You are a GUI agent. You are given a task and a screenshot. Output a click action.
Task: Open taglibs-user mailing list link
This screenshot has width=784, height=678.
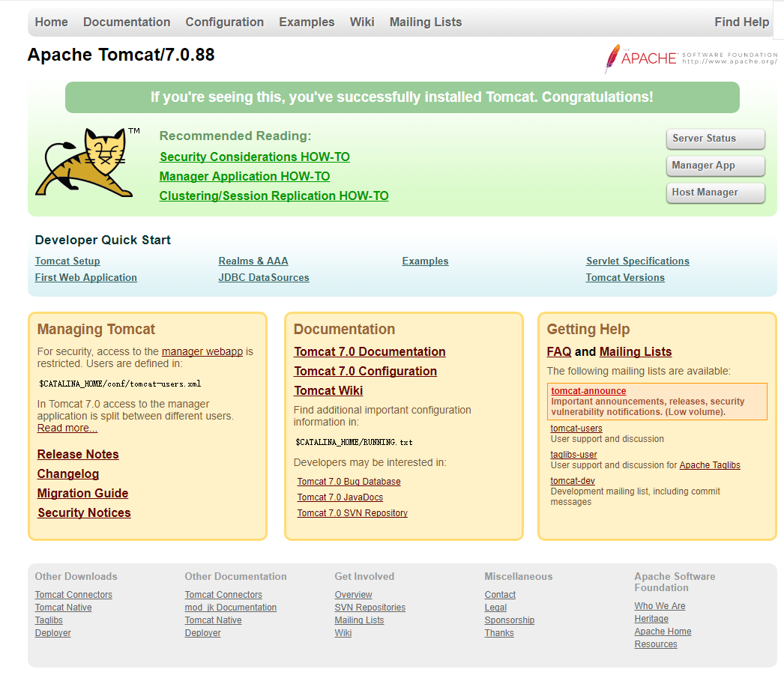click(573, 455)
